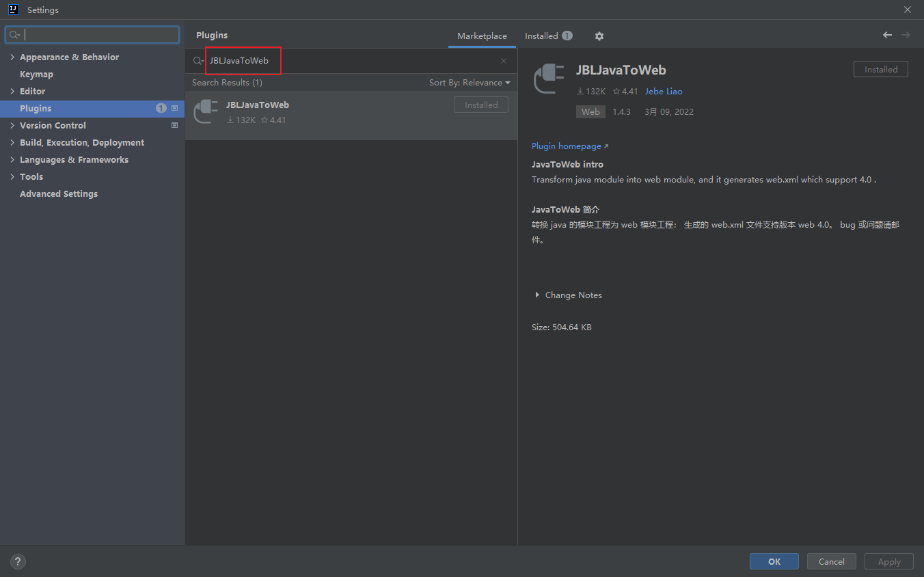
Task: Expand the Tools settings node
Action: [12, 176]
